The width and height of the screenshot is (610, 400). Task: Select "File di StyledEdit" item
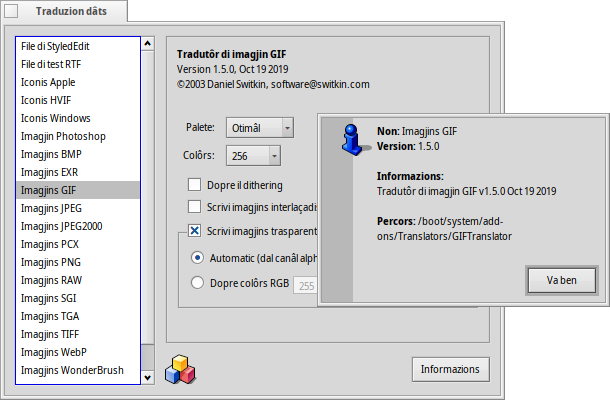click(x=60, y=46)
